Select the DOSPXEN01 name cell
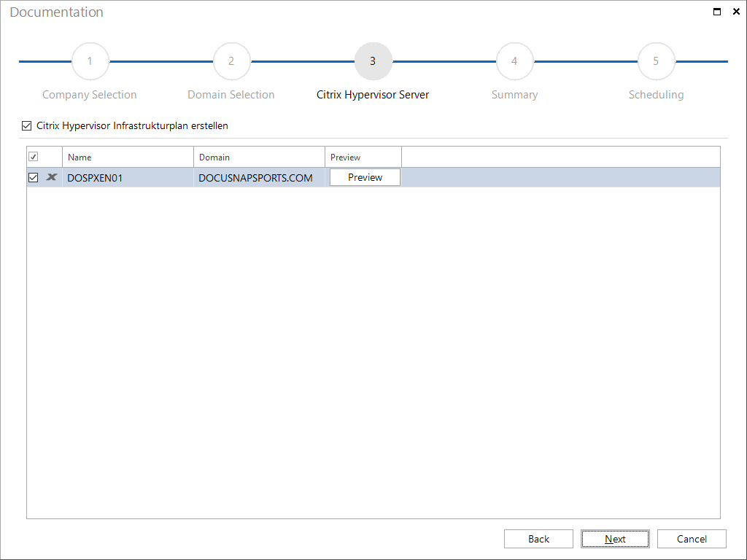Image resolution: width=747 pixels, height=560 pixels. 128,178
